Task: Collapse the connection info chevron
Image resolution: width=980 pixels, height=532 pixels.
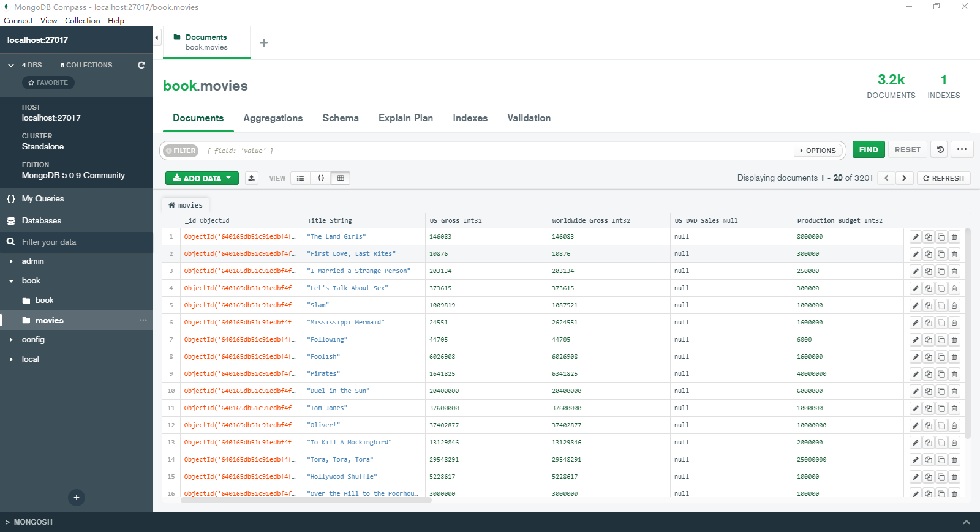Action: coord(11,65)
